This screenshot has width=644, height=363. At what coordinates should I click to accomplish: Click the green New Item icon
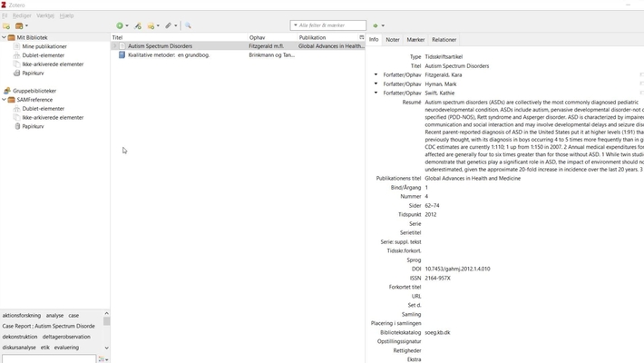point(120,25)
